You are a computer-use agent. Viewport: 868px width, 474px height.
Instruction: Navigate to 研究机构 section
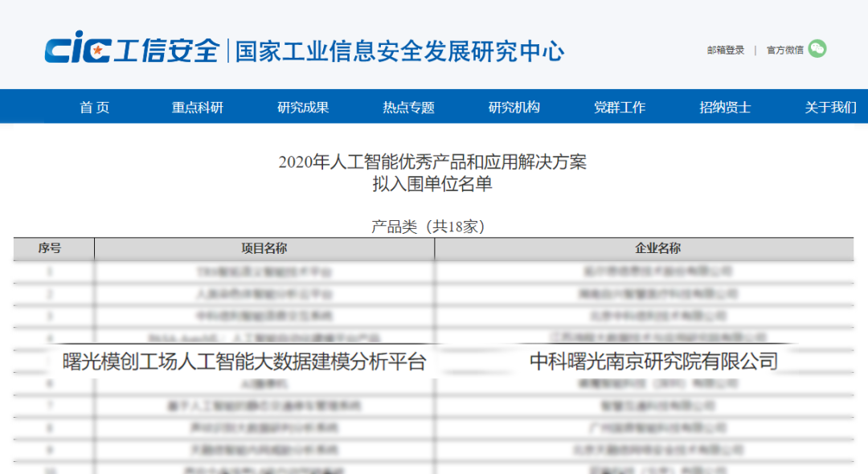[514, 108]
